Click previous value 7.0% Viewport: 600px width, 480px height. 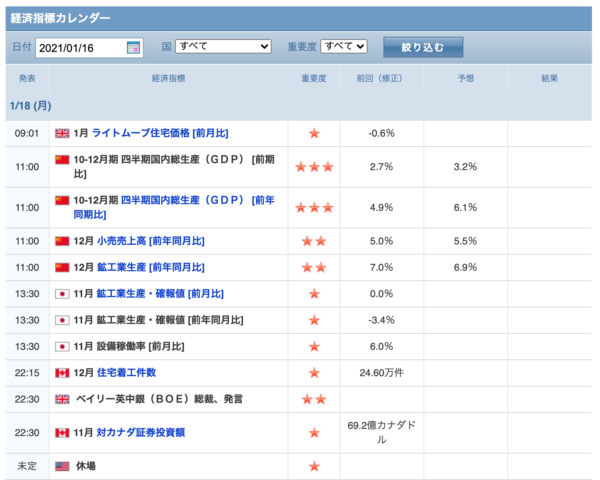[x=382, y=267]
